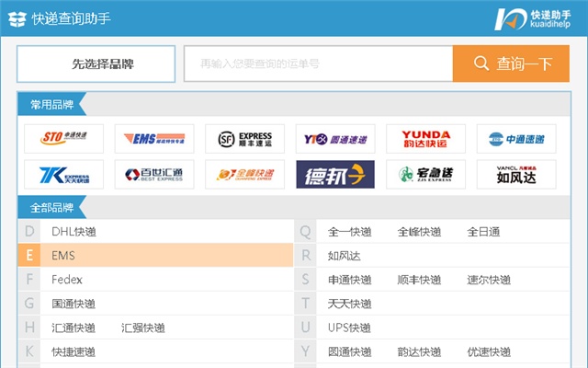Jump to letter Q index

tap(305, 231)
